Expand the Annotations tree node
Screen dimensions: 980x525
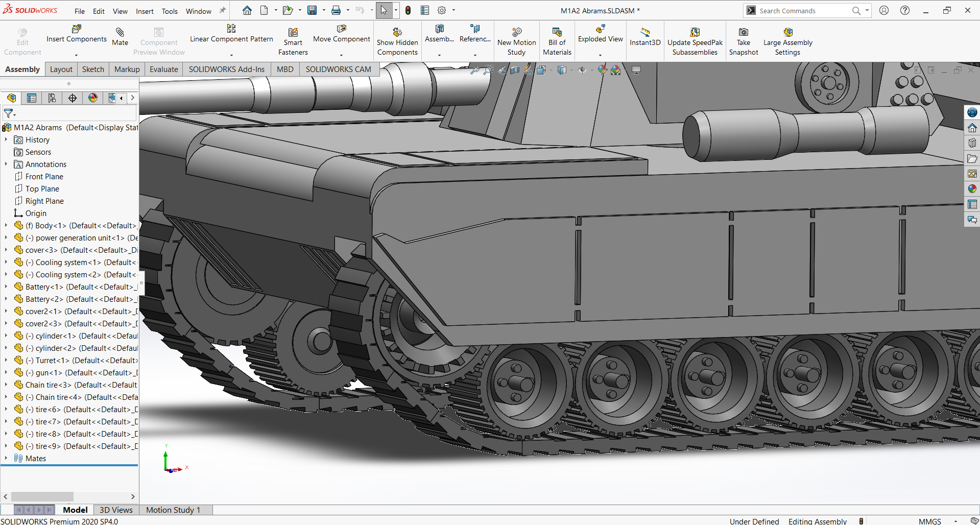click(x=6, y=164)
